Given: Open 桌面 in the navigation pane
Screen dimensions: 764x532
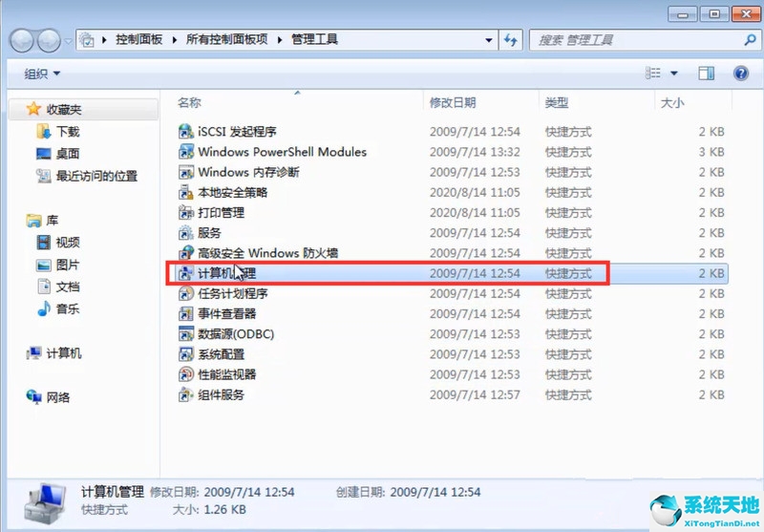Looking at the screenshot, I should click(58, 154).
